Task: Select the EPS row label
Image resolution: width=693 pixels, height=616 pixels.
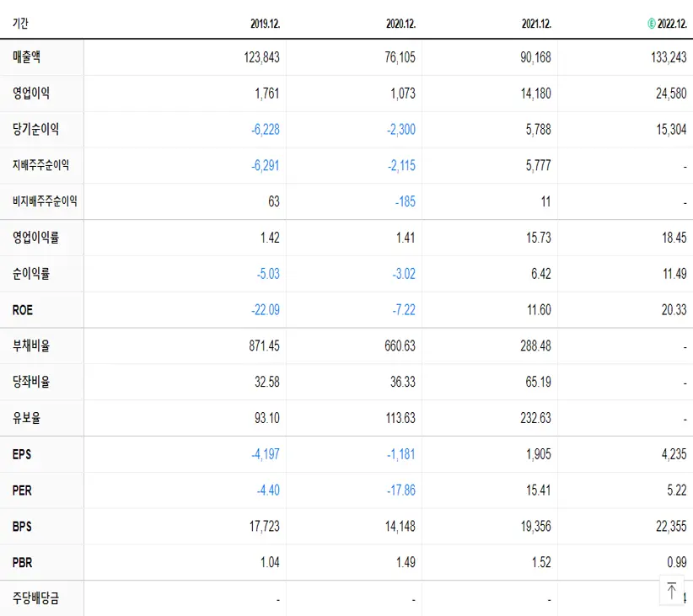Action: click(x=21, y=454)
